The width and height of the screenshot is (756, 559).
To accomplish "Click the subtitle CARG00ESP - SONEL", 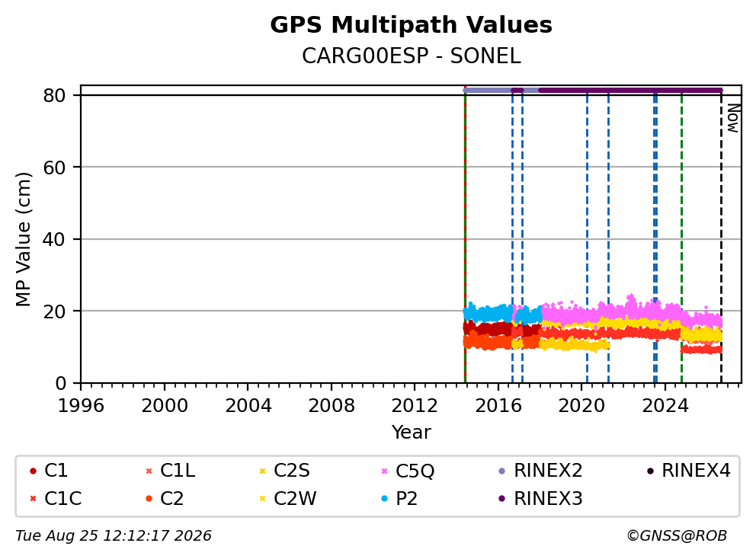I will pos(411,56).
